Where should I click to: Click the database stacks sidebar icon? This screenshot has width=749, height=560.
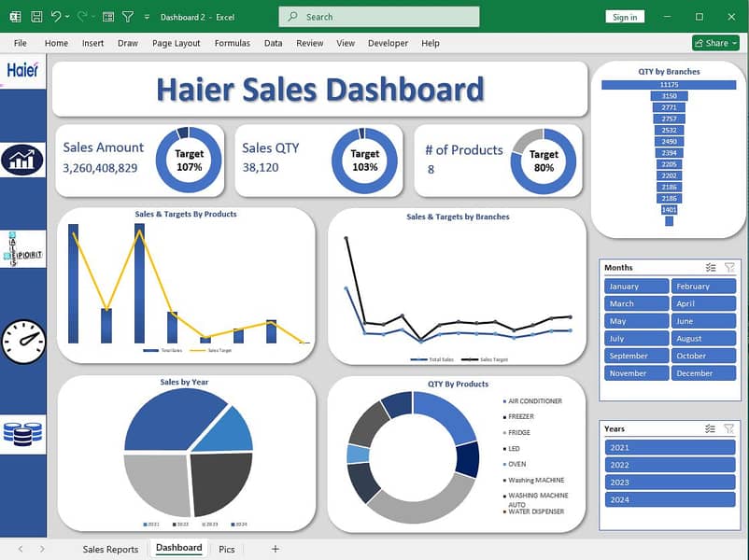click(23, 433)
